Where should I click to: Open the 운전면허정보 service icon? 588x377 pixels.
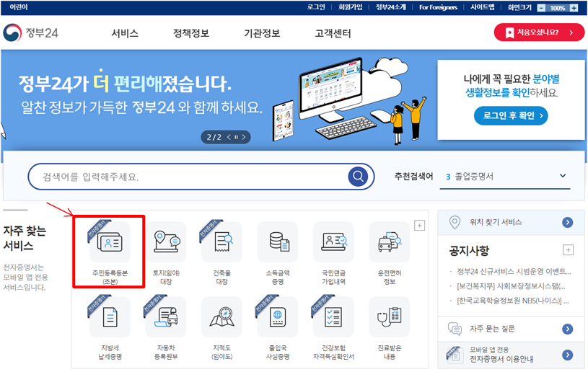point(390,242)
